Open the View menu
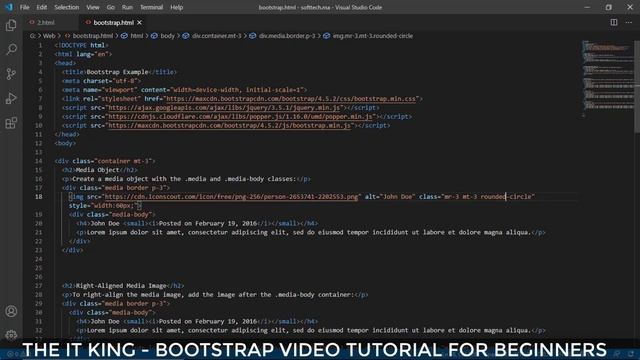 click(93, 7)
